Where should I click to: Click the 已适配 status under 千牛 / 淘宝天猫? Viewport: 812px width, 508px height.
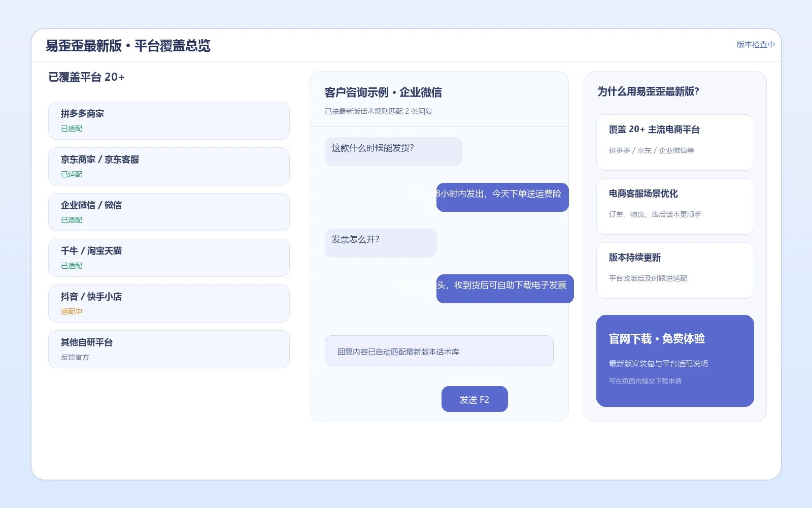coord(72,266)
